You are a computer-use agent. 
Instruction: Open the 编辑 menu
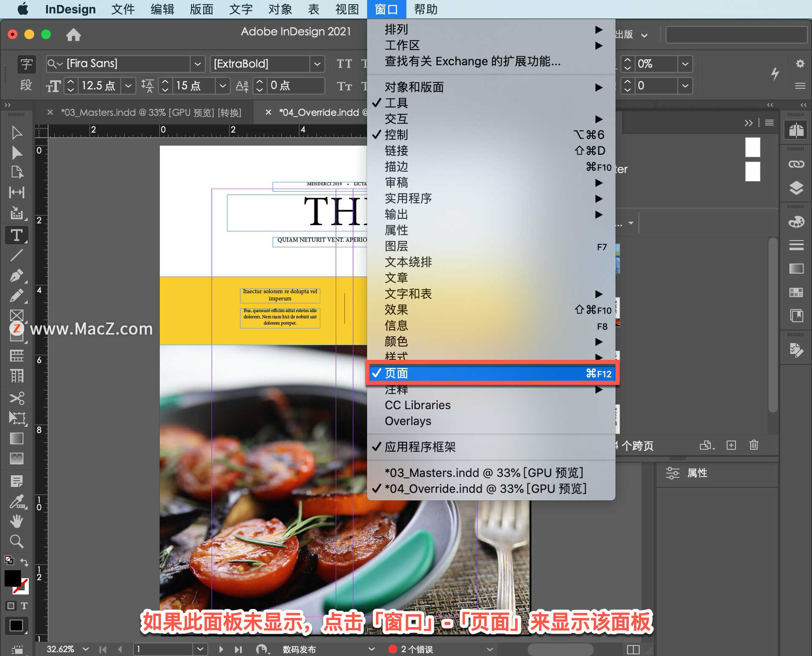click(162, 9)
